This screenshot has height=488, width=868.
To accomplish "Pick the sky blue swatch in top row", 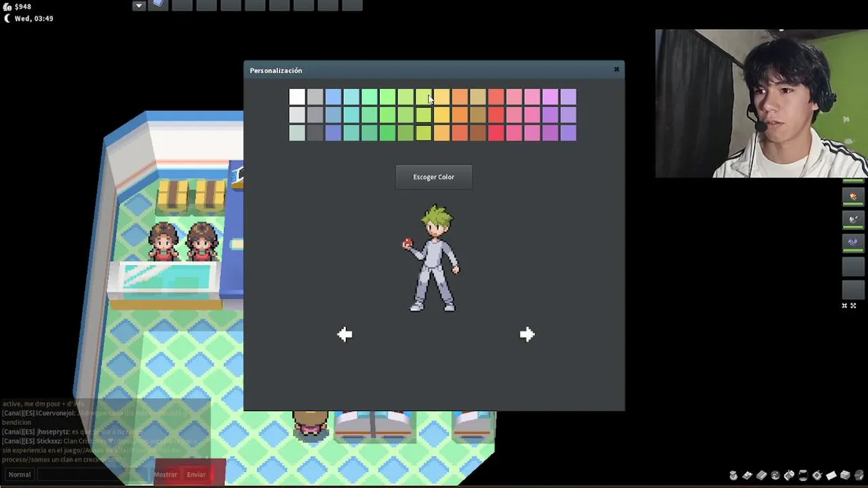I will 333,97.
